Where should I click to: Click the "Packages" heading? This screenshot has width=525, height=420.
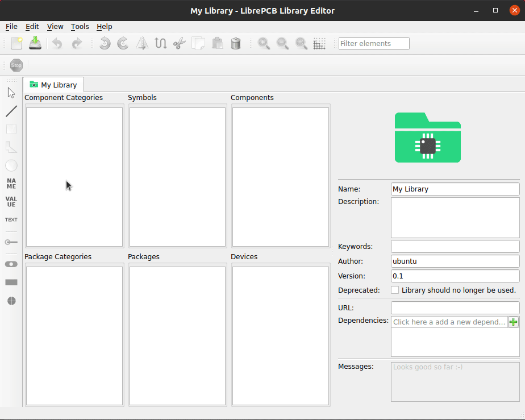point(144,256)
